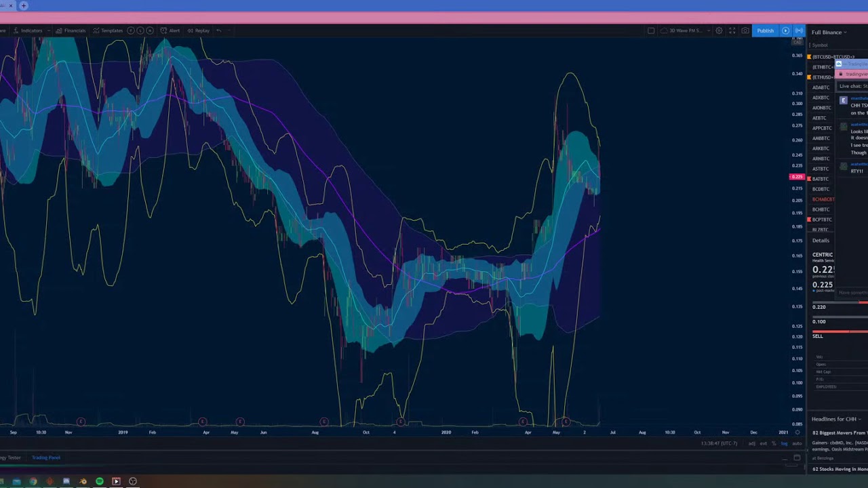Select BCPTBTC in the watchlist
The image size is (868, 488).
[x=821, y=220]
